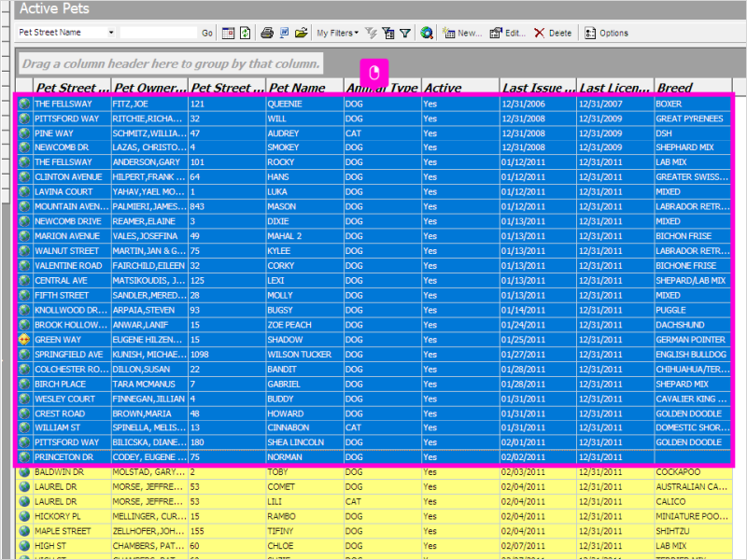The image size is (747, 560).
Task: Click the Delete button with red X
Action: click(553, 33)
